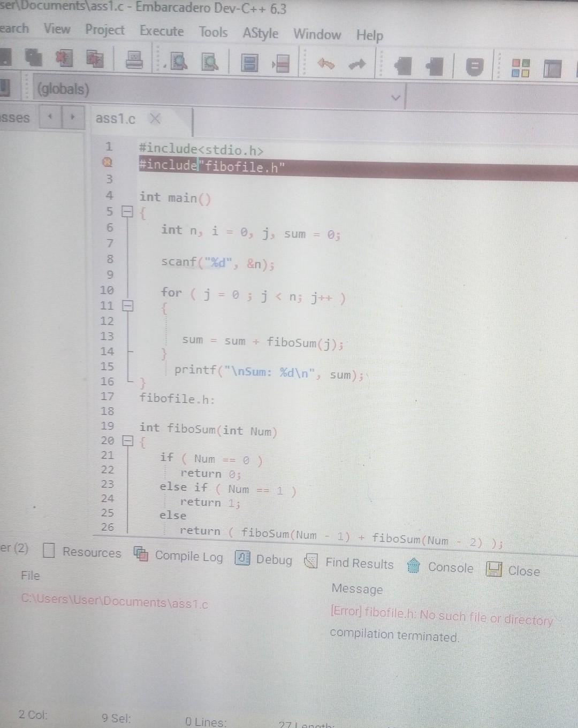The height and width of the screenshot is (728, 578).
Task: Click the Close All files toolbar icon
Action: 95,59
